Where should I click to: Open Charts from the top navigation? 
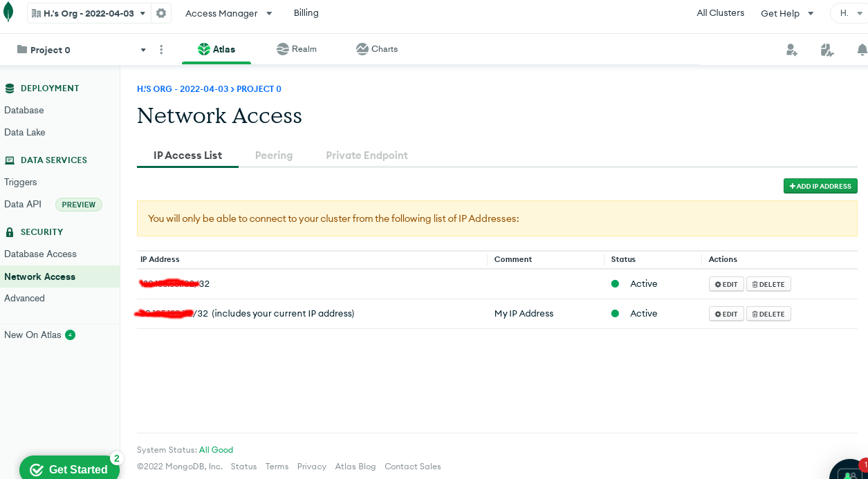(x=377, y=48)
